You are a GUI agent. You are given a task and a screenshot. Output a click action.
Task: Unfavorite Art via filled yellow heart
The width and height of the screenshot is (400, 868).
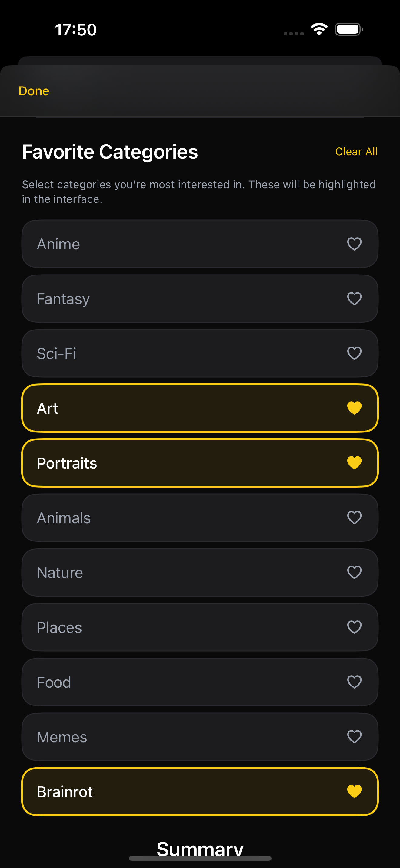coord(354,408)
